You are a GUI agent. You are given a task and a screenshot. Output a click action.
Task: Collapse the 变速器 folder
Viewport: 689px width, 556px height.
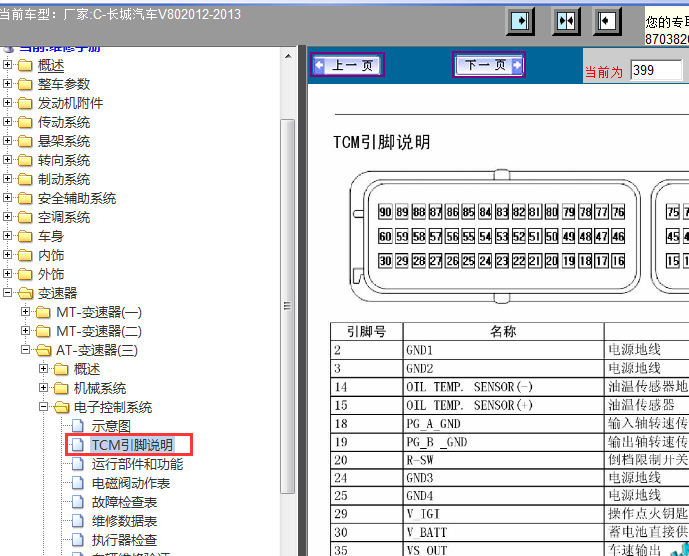7,292
